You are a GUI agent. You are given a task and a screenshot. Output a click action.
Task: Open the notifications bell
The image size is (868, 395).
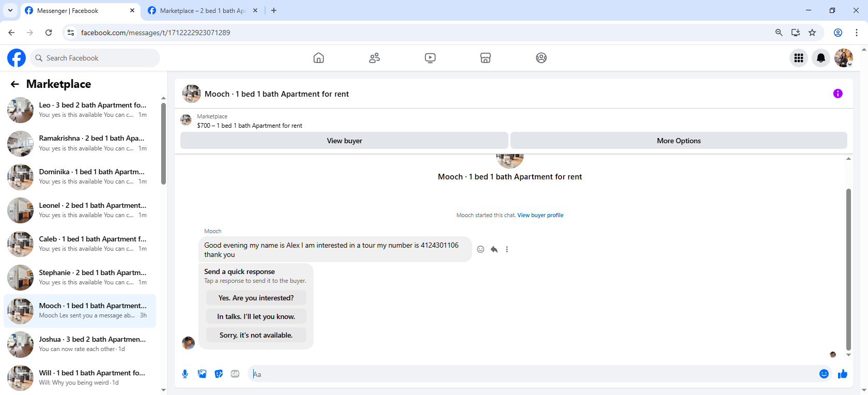[x=821, y=58]
